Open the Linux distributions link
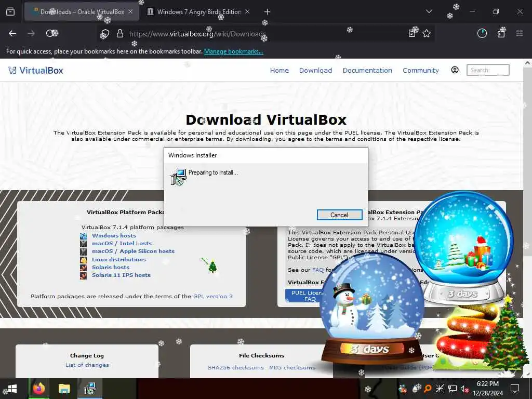532x399 pixels. pos(119,259)
